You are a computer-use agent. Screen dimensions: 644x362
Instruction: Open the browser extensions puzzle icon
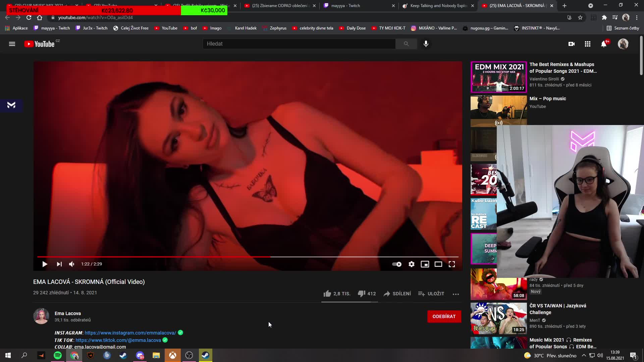pos(604,17)
